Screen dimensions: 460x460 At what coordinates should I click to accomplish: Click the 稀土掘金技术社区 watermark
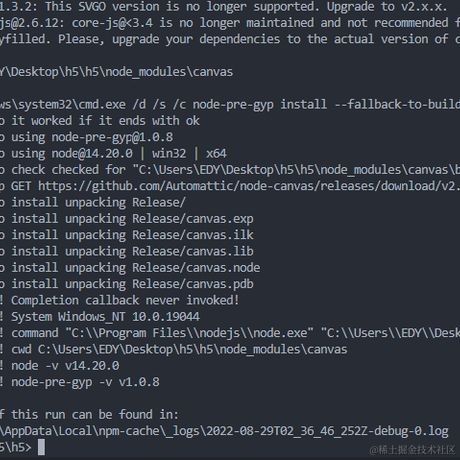pyautogui.click(x=412, y=450)
